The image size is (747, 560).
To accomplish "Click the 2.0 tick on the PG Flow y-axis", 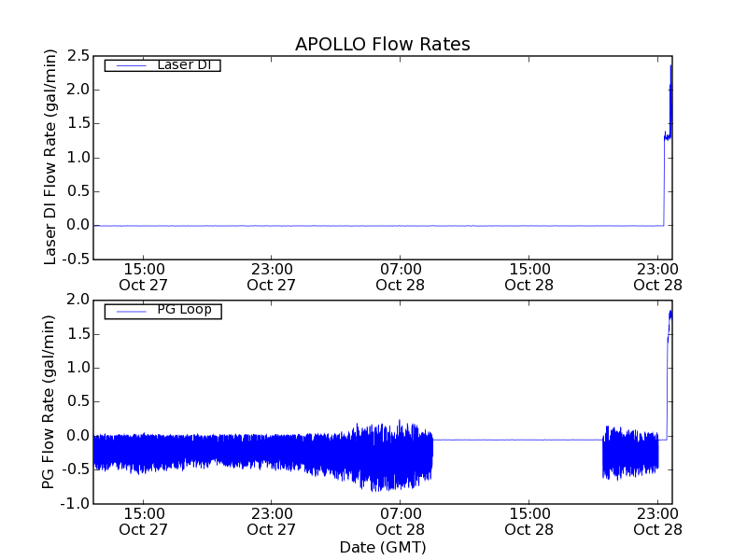I will pyautogui.click(x=78, y=300).
